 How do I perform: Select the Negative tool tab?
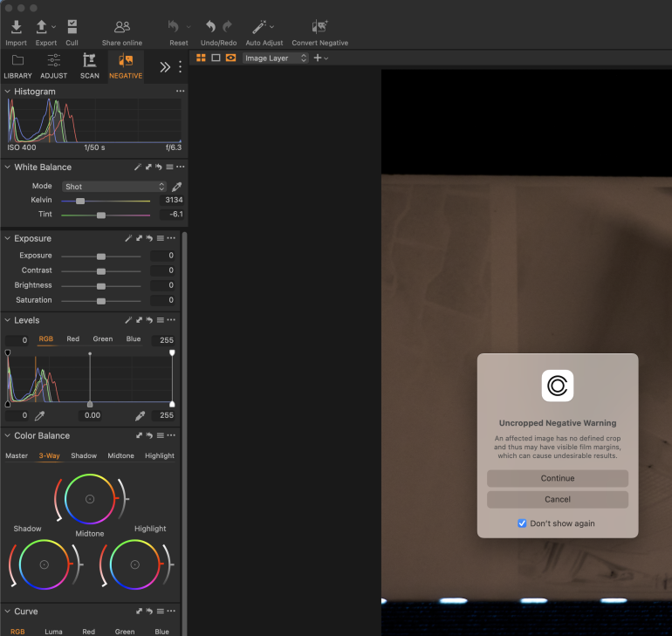pos(126,66)
